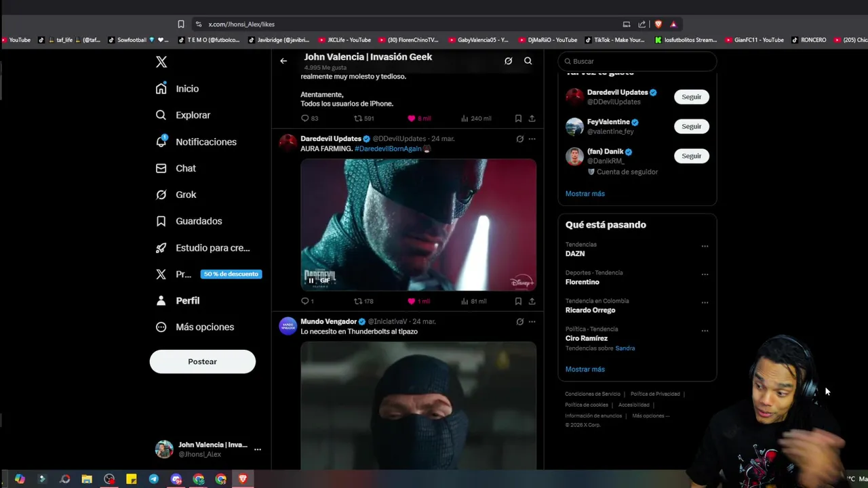The image size is (868, 488).
Task: Click the Brave shield icon in address bar
Action: pos(658,24)
